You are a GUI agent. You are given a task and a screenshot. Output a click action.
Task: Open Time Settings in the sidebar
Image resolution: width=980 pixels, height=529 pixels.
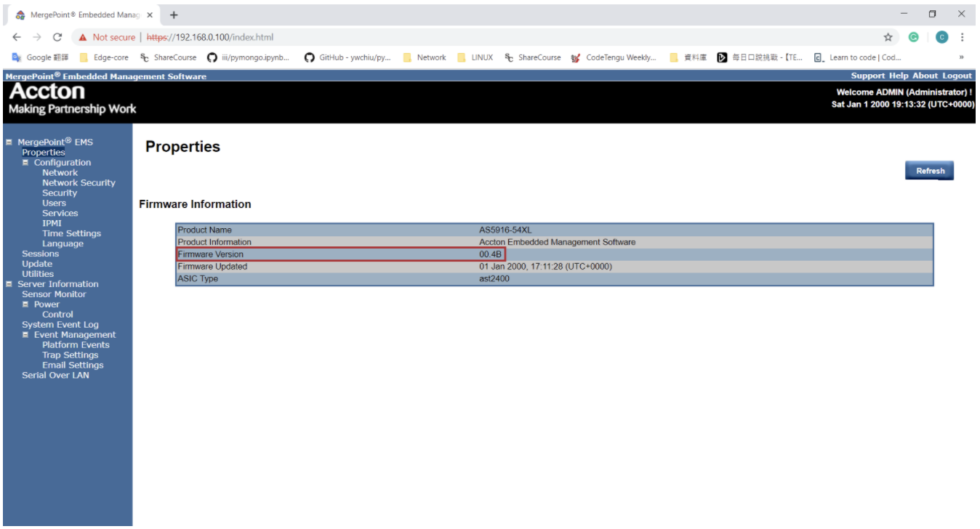(71, 234)
